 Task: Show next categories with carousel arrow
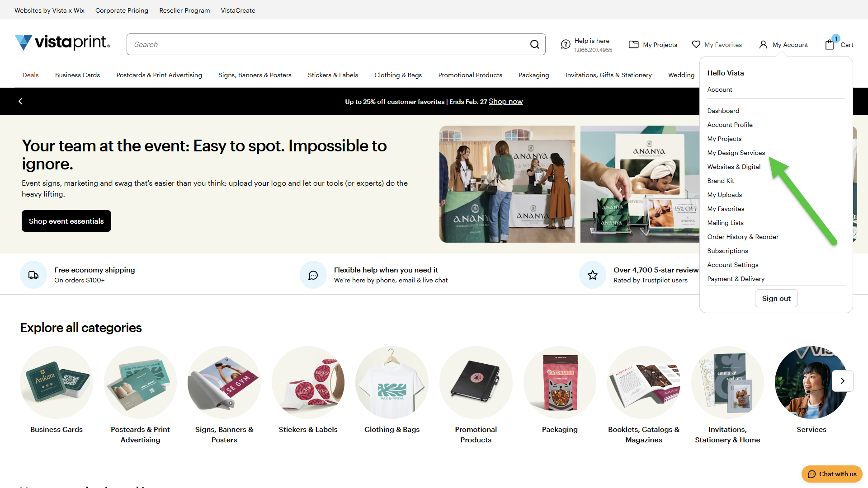(x=843, y=381)
